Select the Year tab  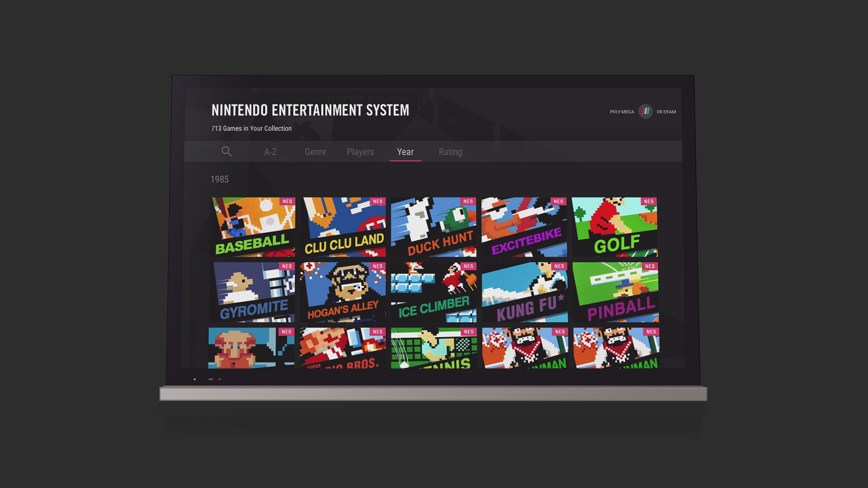coord(405,152)
